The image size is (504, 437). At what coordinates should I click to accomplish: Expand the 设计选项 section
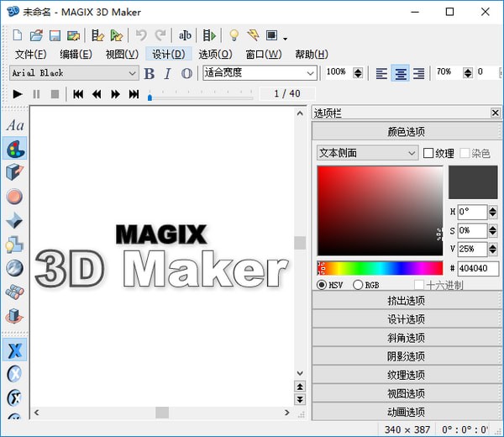(x=406, y=319)
